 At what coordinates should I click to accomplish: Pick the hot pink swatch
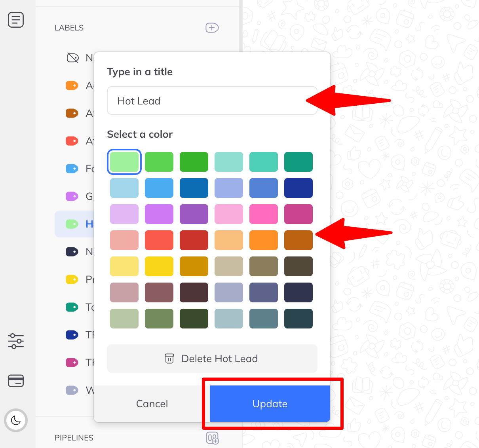pyautogui.click(x=264, y=214)
